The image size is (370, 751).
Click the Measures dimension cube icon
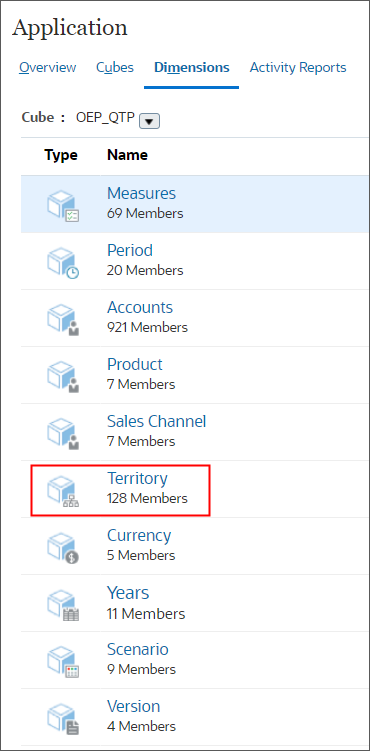click(63, 206)
